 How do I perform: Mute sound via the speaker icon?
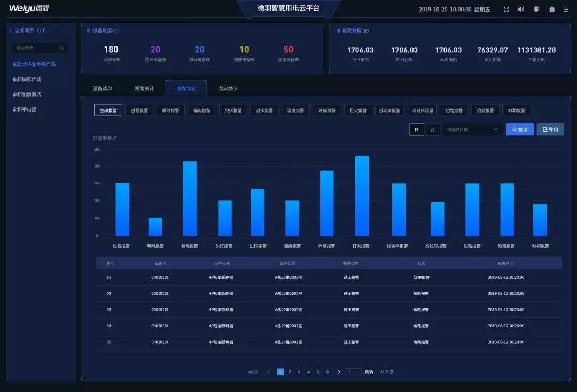pyautogui.click(x=521, y=9)
